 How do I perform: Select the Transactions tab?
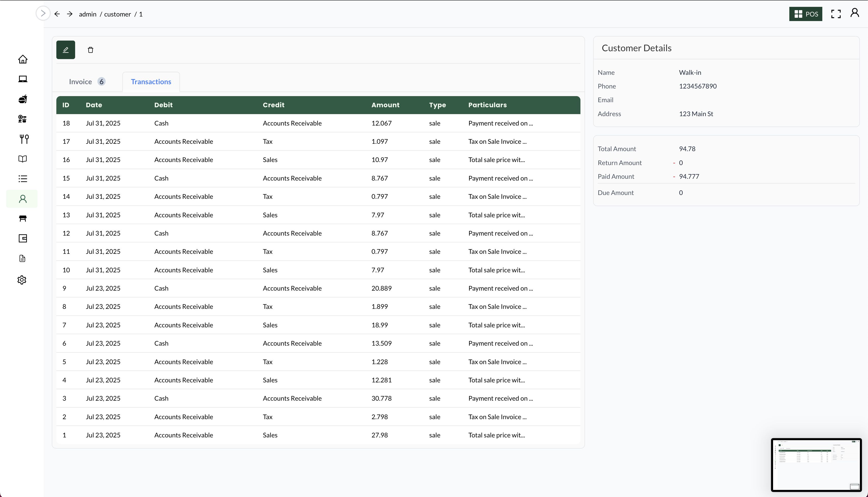tap(151, 82)
